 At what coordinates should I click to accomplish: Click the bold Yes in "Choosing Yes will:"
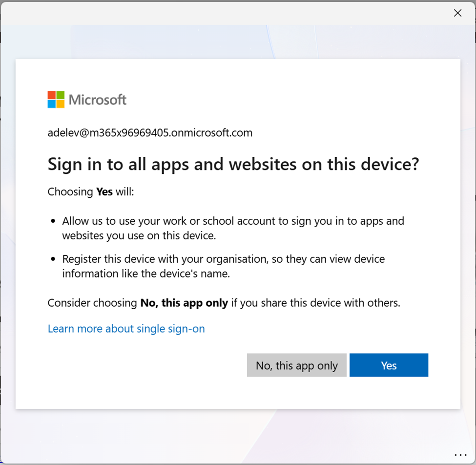click(104, 191)
